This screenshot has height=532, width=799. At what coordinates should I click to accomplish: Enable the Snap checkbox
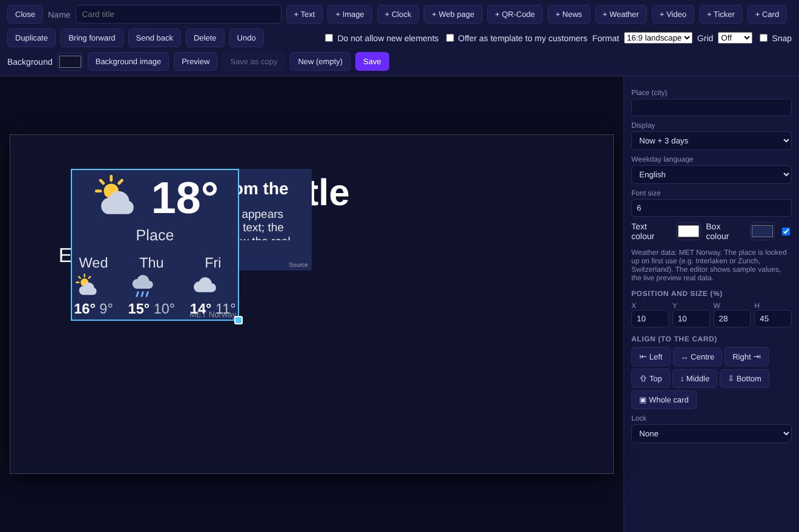763,38
